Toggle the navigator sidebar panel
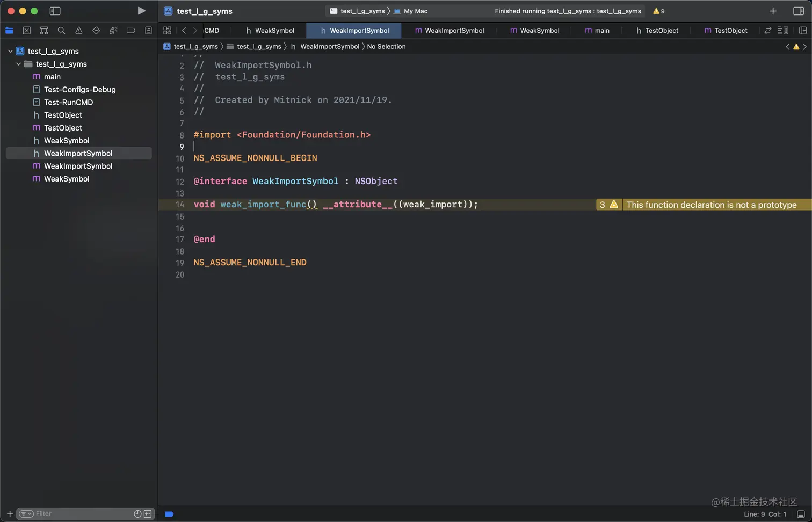812x522 pixels. (55, 11)
